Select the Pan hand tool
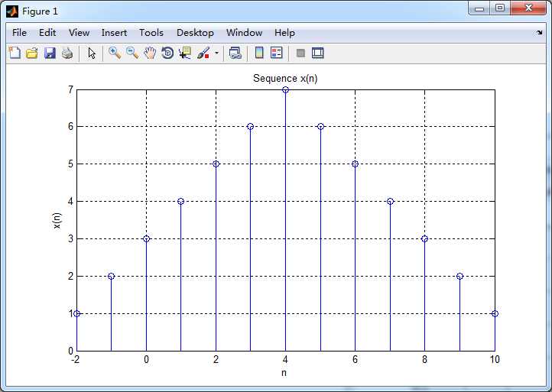The width and height of the screenshot is (552, 392). (150, 53)
